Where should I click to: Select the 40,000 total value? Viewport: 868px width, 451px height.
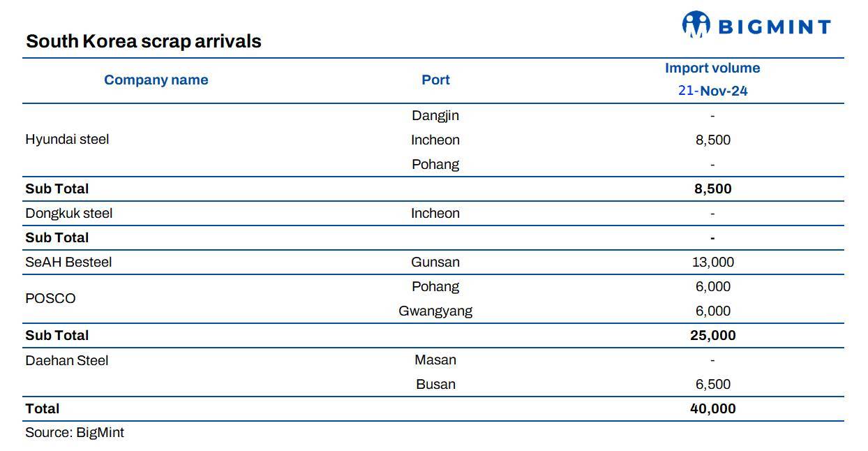(x=712, y=409)
